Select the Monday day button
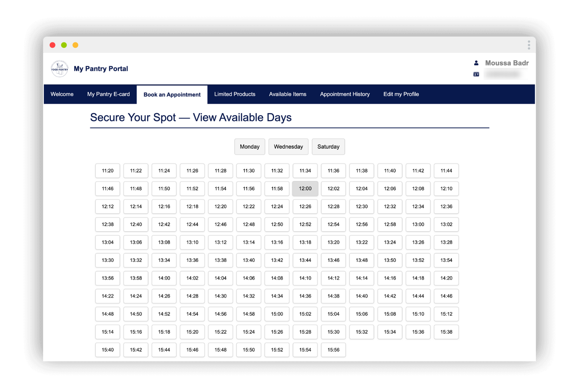579x392 pixels. (249, 147)
